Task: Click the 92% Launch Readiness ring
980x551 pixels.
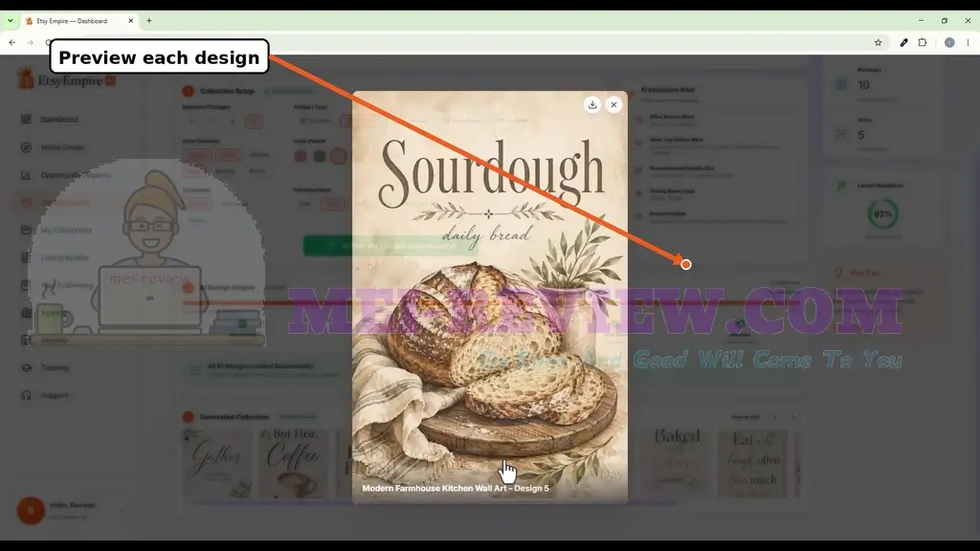Action: tap(882, 214)
